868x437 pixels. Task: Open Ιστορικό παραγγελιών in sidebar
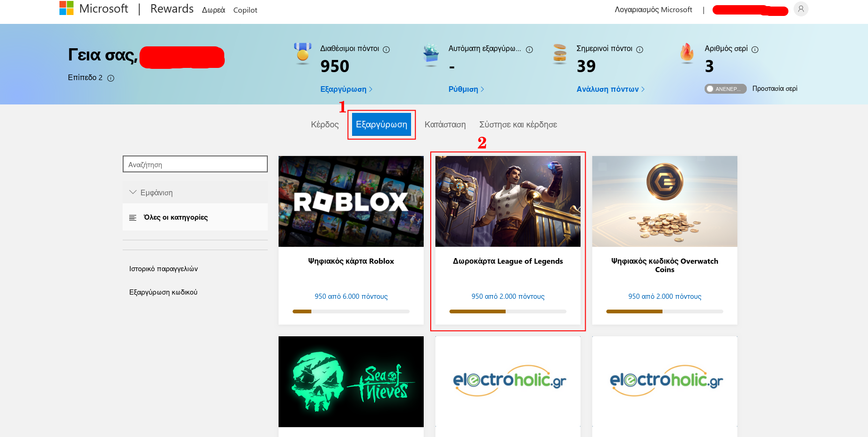click(x=163, y=269)
